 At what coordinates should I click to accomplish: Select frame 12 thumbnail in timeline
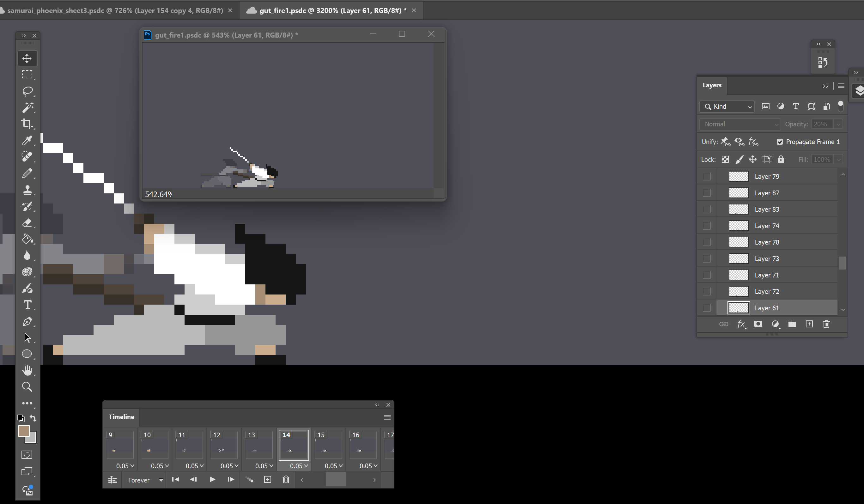(224, 445)
